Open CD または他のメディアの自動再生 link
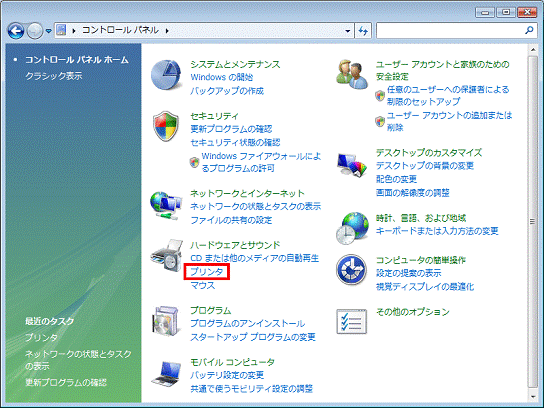Viewport: 544px width, 408px height. (255, 258)
